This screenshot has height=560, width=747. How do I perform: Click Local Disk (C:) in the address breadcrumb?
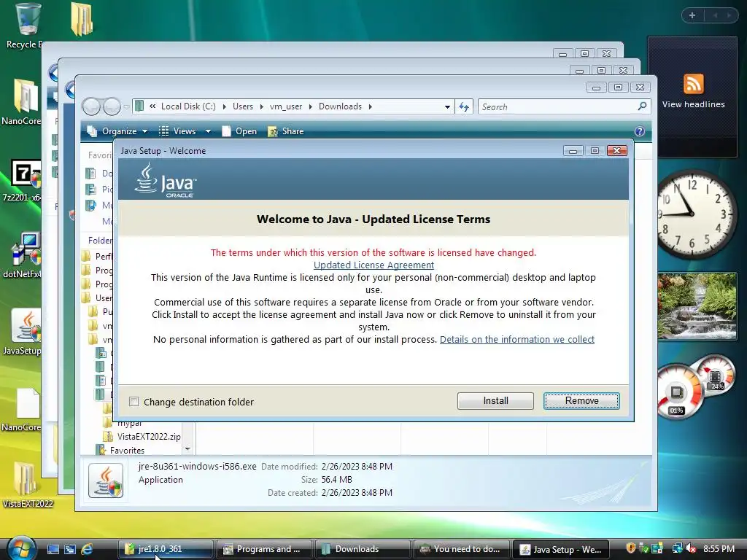188,106
